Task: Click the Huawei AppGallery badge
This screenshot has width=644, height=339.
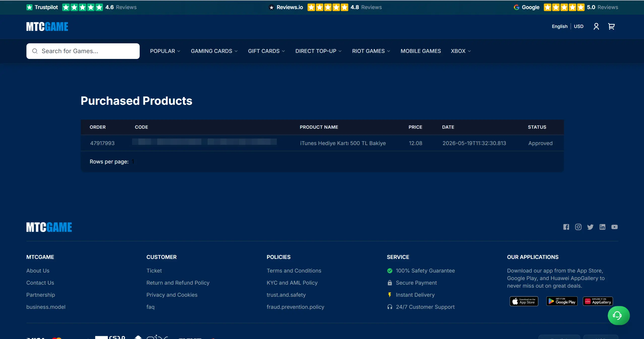Action: click(598, 301)
